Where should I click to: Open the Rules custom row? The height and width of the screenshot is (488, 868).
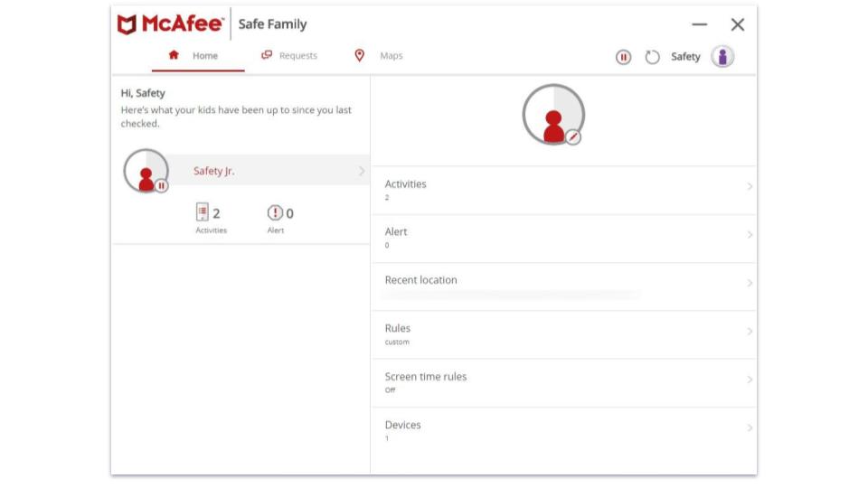[564, 334]
